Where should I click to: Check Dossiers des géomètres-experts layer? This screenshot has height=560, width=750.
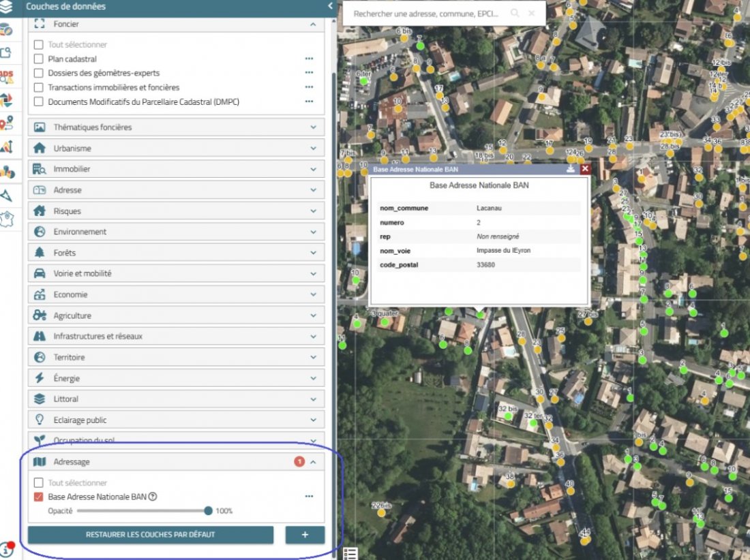[x=39, y=73]
